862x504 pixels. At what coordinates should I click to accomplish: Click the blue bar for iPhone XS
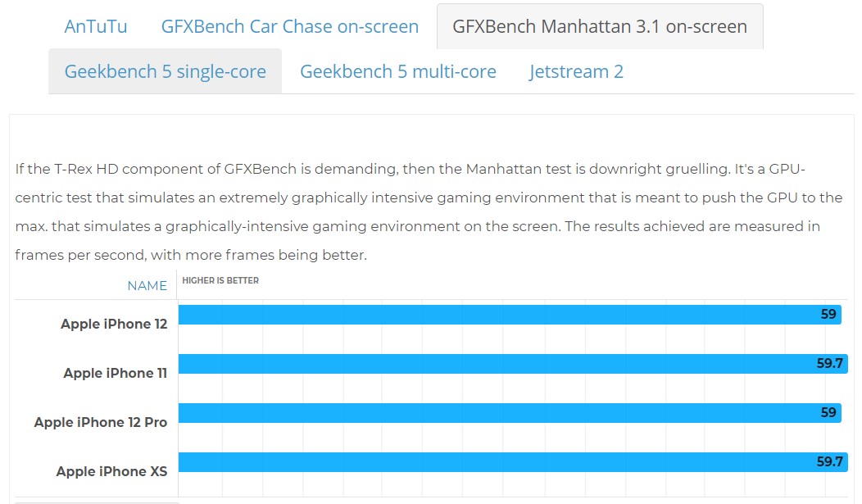[492, 462]
